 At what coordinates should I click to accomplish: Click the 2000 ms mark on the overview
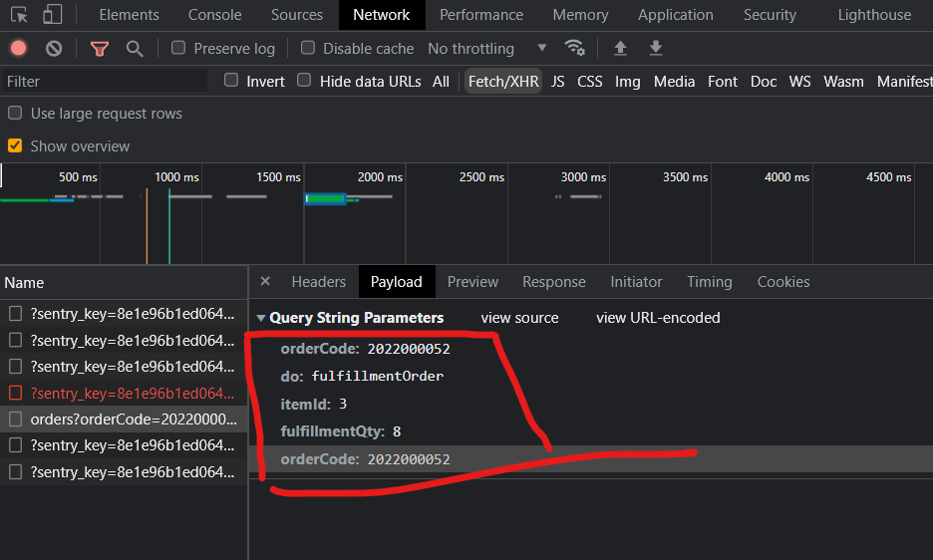(x=380, y=176)
